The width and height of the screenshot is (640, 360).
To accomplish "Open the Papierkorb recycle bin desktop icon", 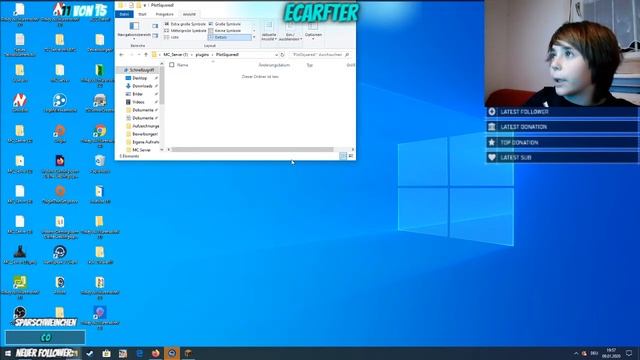I will pyautogui.click(x=100, y=161).
